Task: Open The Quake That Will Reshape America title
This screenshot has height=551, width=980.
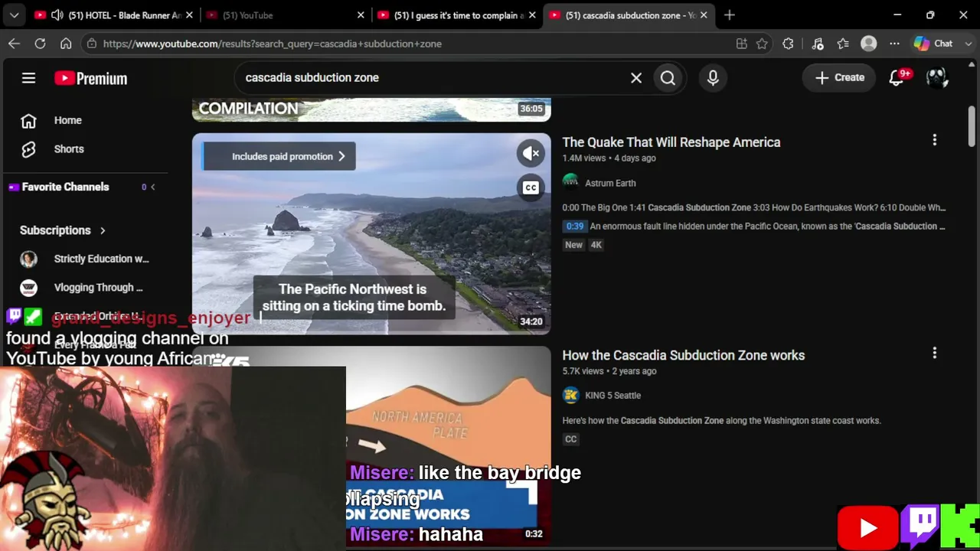Action: point(671,142)
